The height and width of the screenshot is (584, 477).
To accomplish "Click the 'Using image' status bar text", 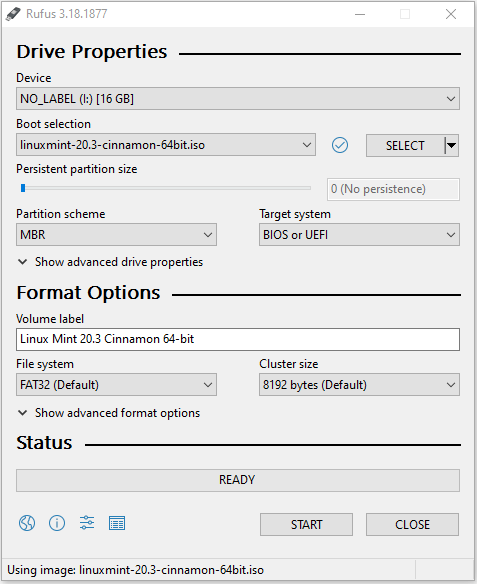I will (136, 570).
